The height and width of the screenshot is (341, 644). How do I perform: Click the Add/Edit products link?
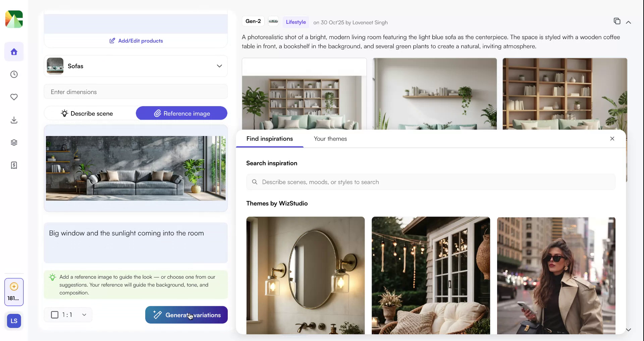pyautogui.click(x=136, y=41)
